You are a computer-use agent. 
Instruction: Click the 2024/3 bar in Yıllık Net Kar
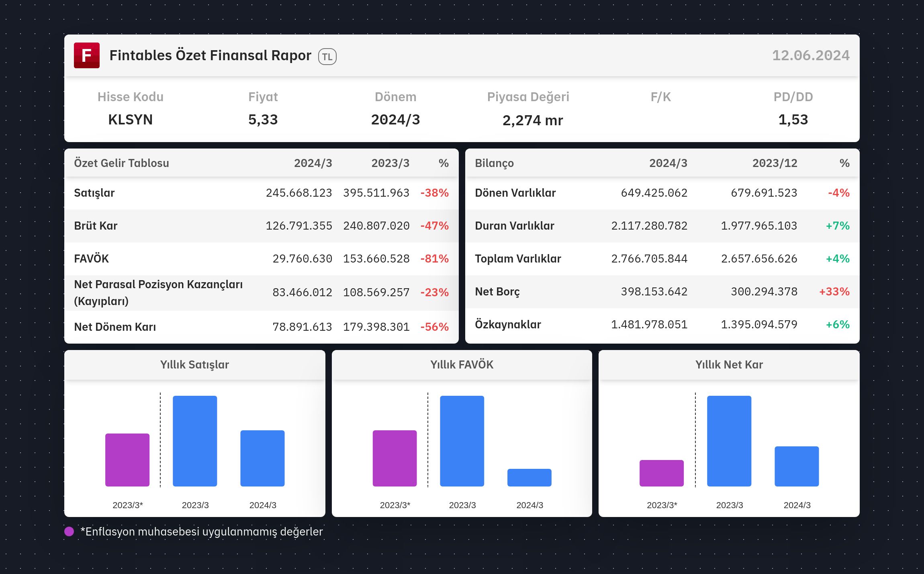(797, 466)
